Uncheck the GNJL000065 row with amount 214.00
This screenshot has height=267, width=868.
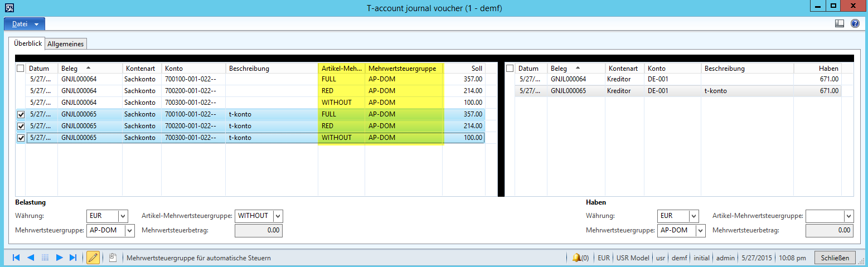[21, 126]
